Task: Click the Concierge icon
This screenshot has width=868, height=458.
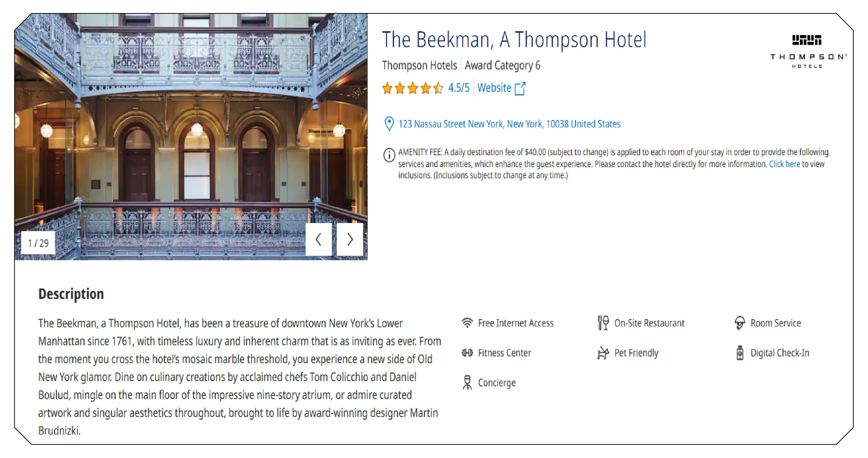Action: coord(467,383)
